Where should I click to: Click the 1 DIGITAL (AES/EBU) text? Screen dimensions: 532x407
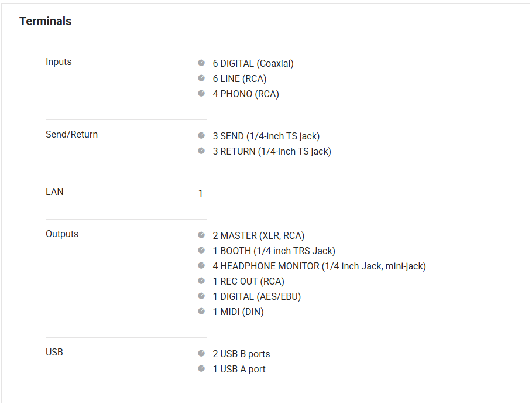[x=257, y=297]
